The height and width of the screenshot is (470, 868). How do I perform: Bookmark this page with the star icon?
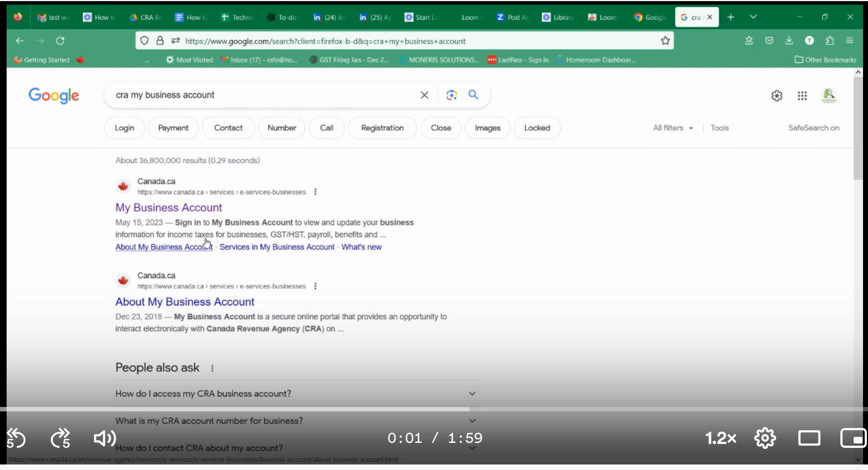pyautogui.click(x=665, y=40)
